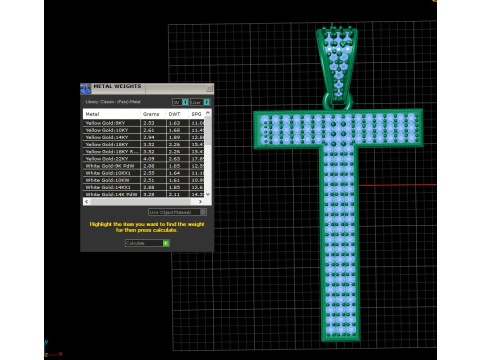
Task: Select the Yellow Gold:18KY row
Action: coord(144,144)
